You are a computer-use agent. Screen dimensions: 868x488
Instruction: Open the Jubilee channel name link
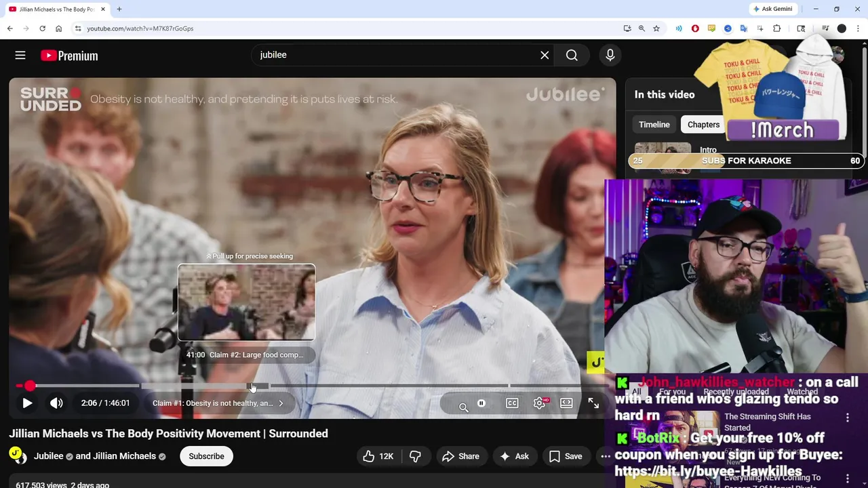(x=48, y=456)
